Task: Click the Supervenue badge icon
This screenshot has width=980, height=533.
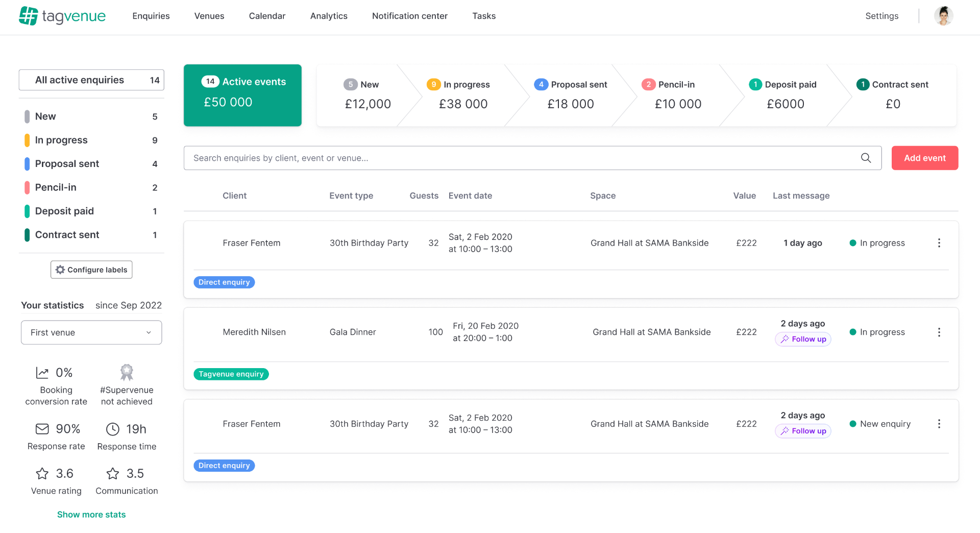Action: point(127,372)
